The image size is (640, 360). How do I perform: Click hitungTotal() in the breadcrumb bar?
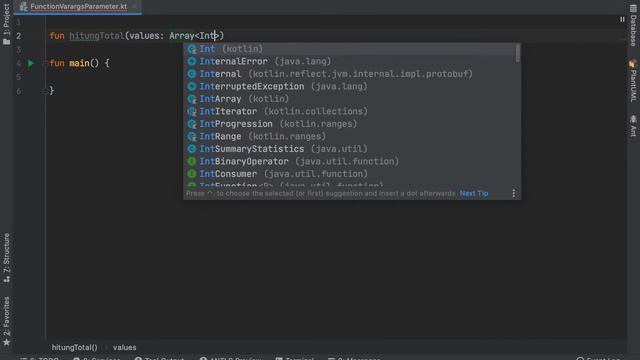coord(74,347)
